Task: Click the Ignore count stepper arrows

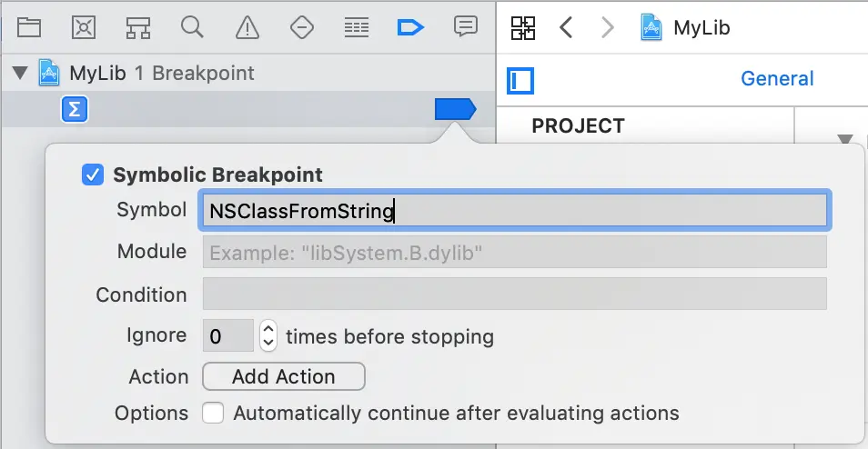Action: pos(267,335)
